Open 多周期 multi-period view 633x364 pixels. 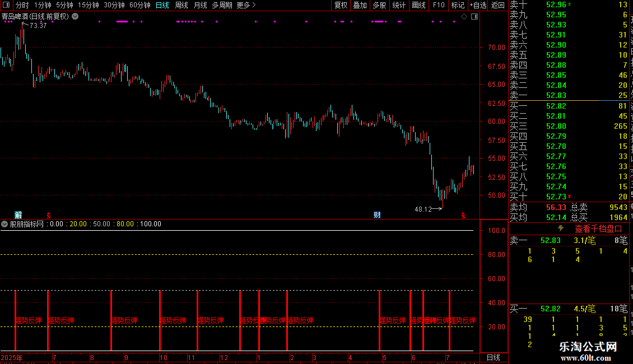222,5
